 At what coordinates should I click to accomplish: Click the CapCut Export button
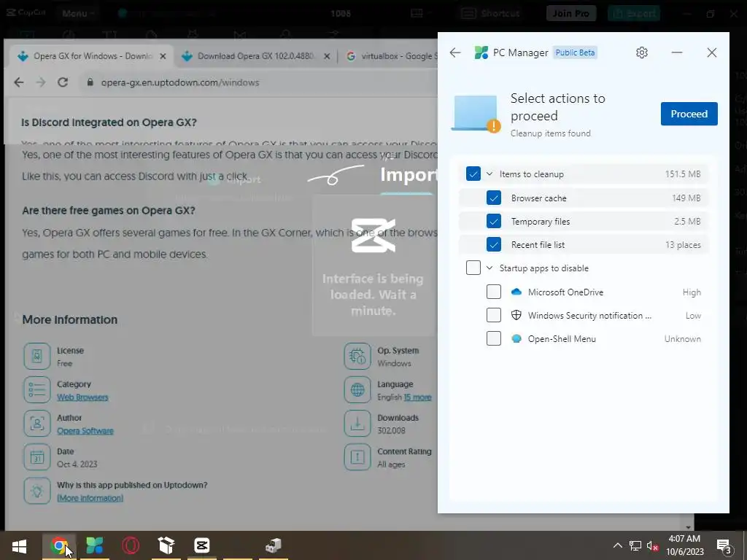(634, 13)
